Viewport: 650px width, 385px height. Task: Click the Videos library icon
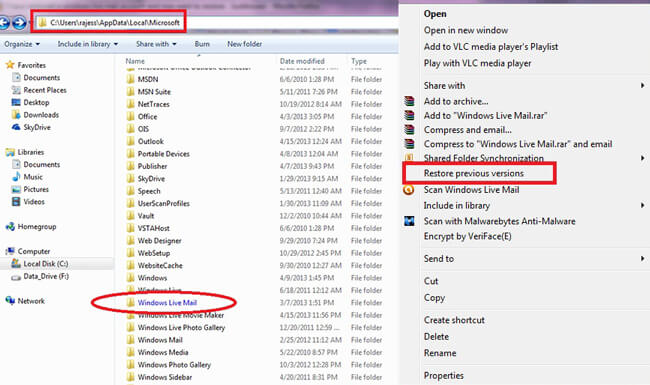(x=16, y=202)
